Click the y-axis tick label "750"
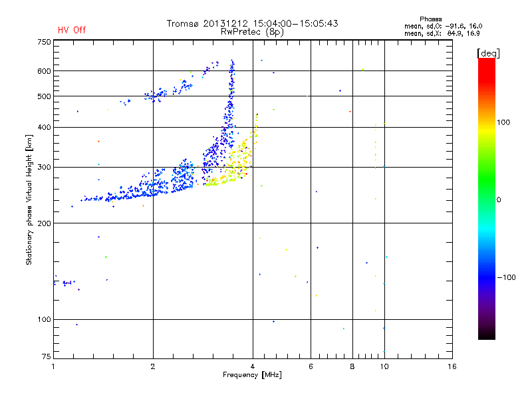 coord(44,42)
